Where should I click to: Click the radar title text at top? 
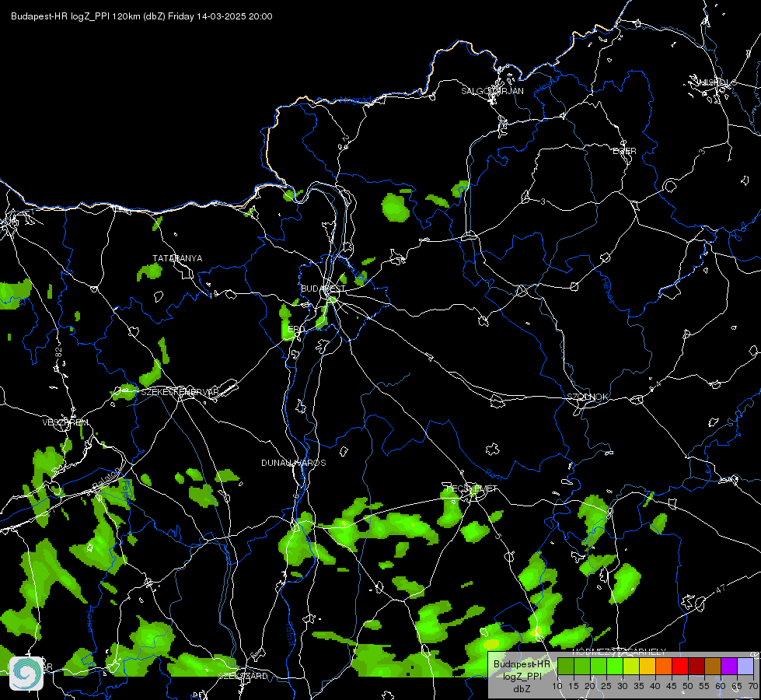[141, 16]
